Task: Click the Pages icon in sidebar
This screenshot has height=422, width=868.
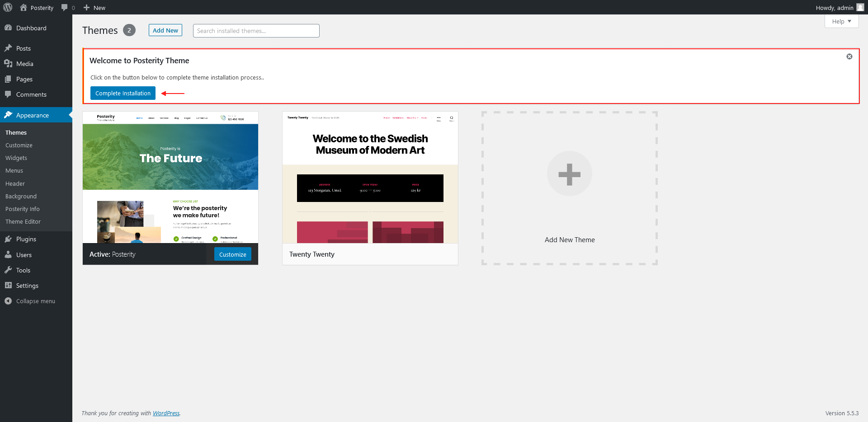Action: coord(8,79)
